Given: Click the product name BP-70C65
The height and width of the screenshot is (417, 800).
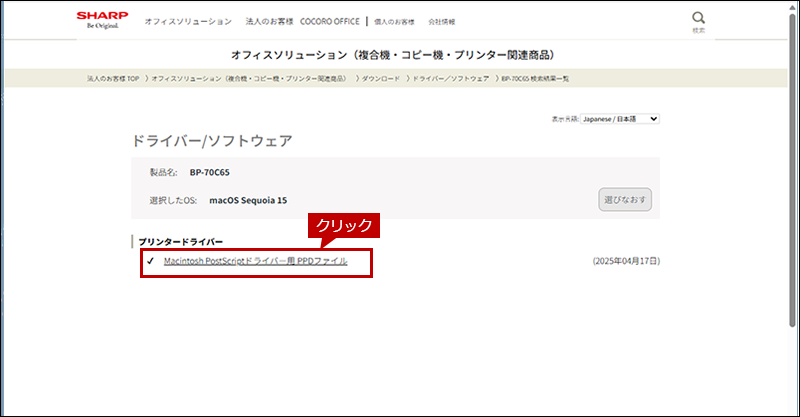Looking at the screenshot, I should (210, 172).
